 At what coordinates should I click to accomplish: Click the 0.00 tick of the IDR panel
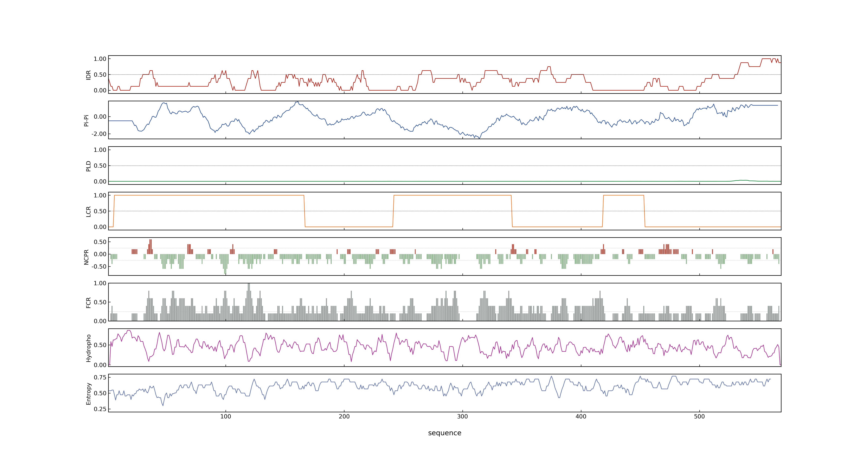click(100, 90)
